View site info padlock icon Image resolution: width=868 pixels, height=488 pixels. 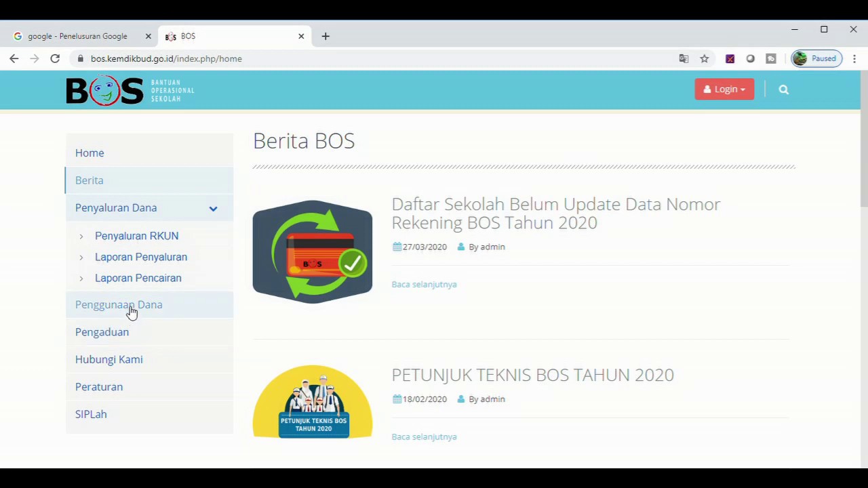pos(80,59)
